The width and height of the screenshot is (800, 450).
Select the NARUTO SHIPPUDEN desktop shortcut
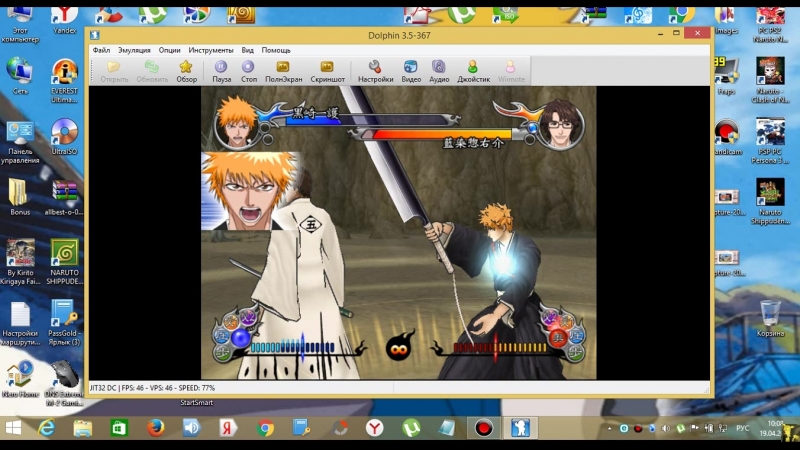(64, 262)
